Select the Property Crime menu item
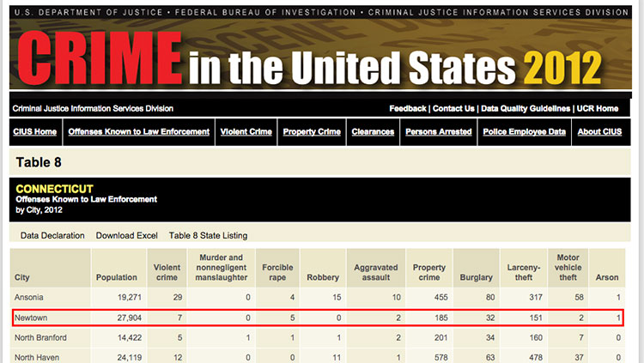The width and height of the screenshot is (644, 363). (x=312, y=131)
